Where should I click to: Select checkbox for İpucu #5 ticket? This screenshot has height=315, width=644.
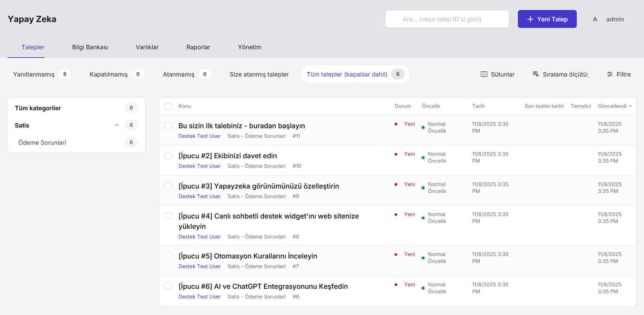pos(168,256)
